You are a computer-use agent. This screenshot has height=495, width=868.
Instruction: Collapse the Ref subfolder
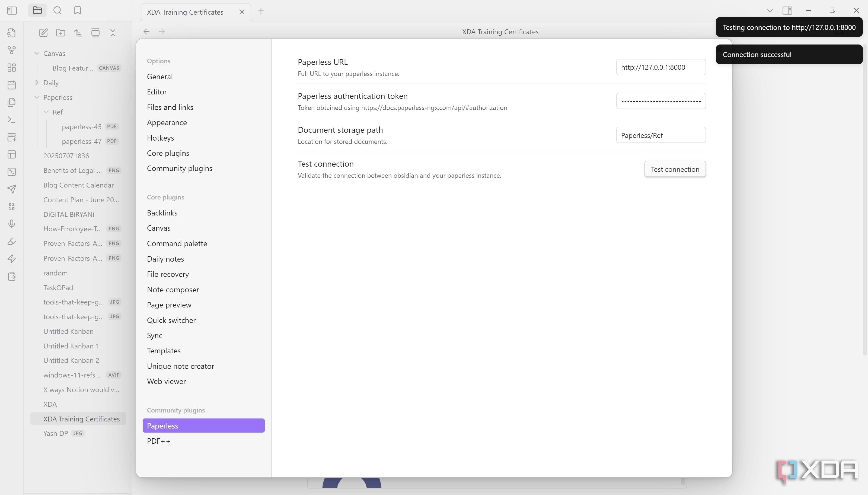click(x=46, y=112)
